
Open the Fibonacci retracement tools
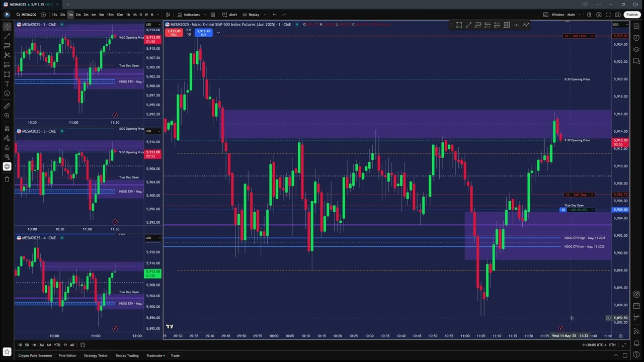coord(7,46)
